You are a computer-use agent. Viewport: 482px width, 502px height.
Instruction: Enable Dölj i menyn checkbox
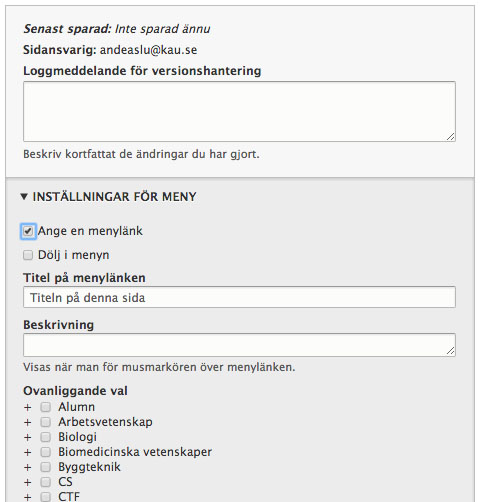tap(28, 255)
